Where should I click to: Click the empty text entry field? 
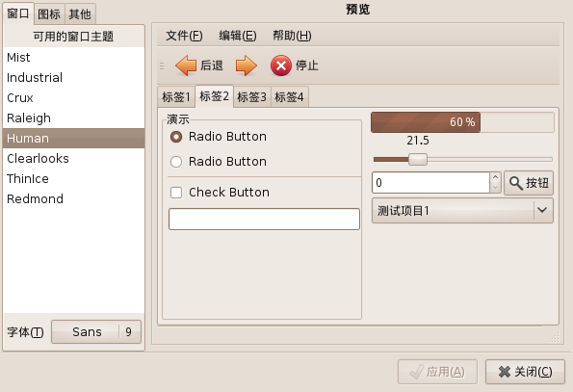click(264, 220)
